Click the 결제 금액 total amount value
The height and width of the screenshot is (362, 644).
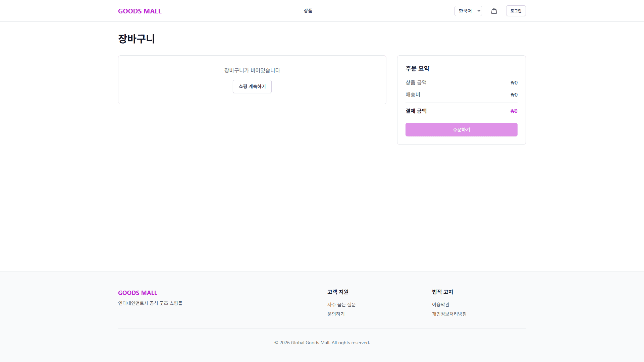[514, 111]
